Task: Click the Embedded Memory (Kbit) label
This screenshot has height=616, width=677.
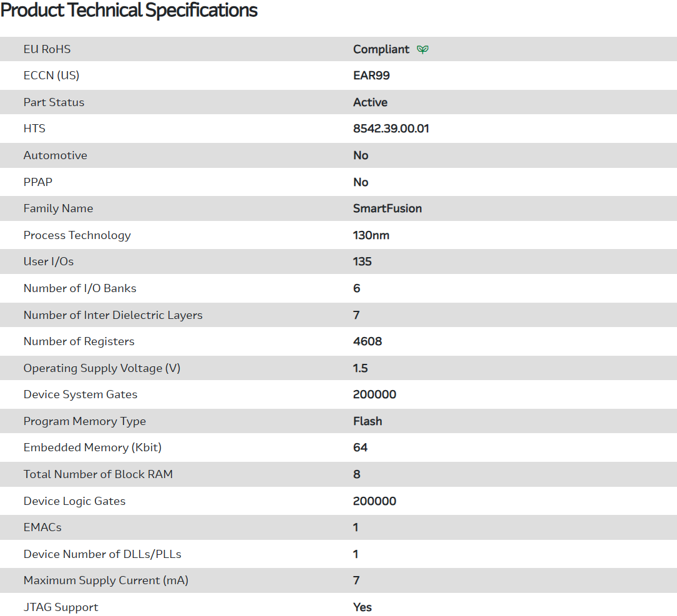Action: pyautogui.click(x=93, y=447)
